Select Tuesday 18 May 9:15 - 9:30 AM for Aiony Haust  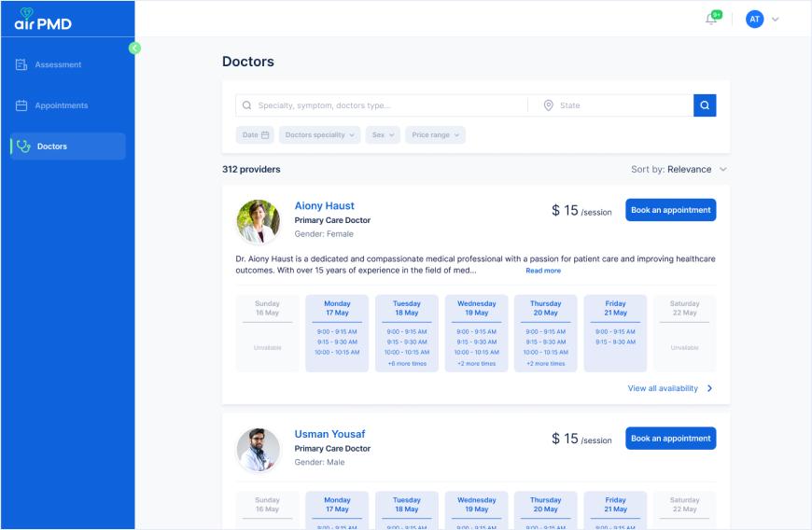click(407, 342)
